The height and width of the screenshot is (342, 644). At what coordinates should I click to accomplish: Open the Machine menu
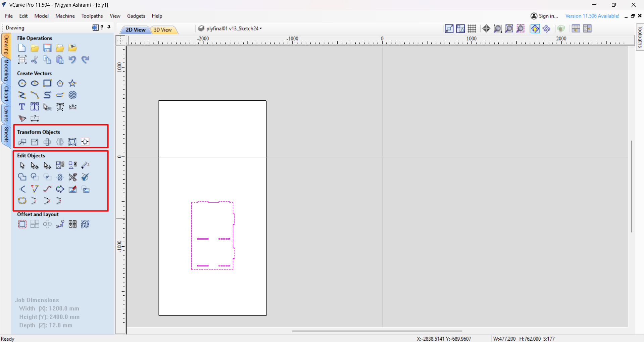(x=65, y=16)
